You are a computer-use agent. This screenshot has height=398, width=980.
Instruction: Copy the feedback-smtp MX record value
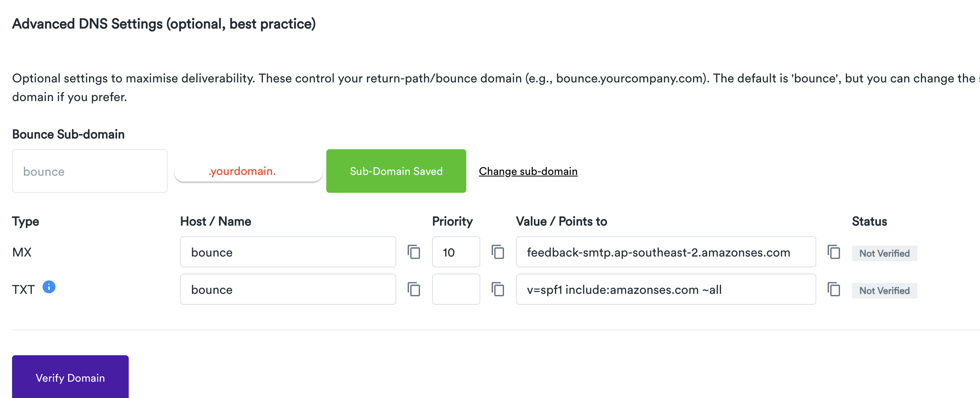[x=834, y=252]
